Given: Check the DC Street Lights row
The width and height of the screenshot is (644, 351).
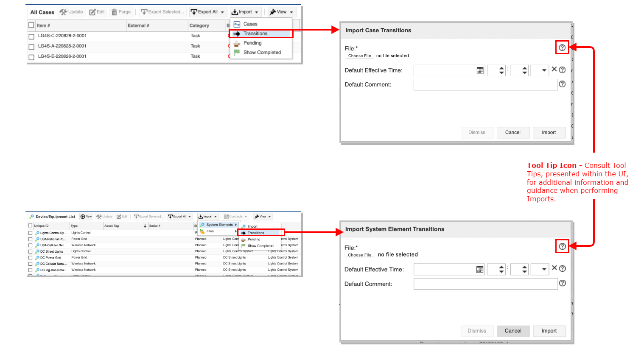Looking at the screenshot, I should (30, 251).
